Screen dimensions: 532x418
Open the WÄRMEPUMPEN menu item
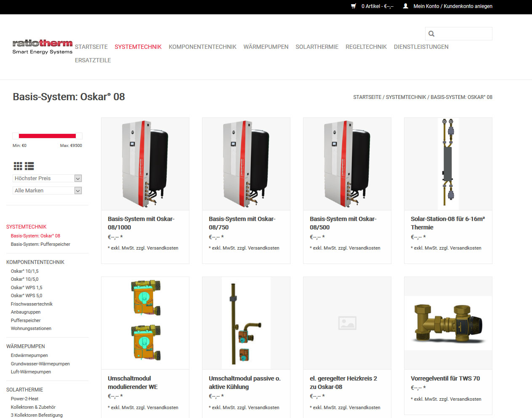pos(266,47)
